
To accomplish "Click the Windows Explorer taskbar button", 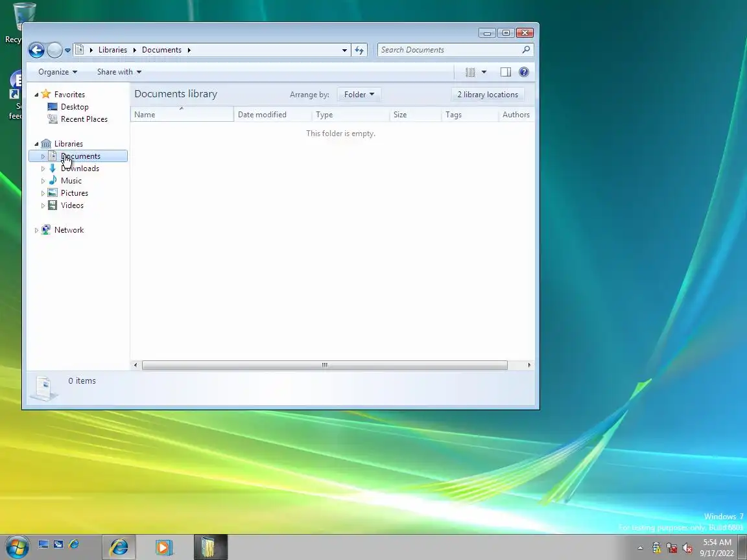I will tap(210, 547).
